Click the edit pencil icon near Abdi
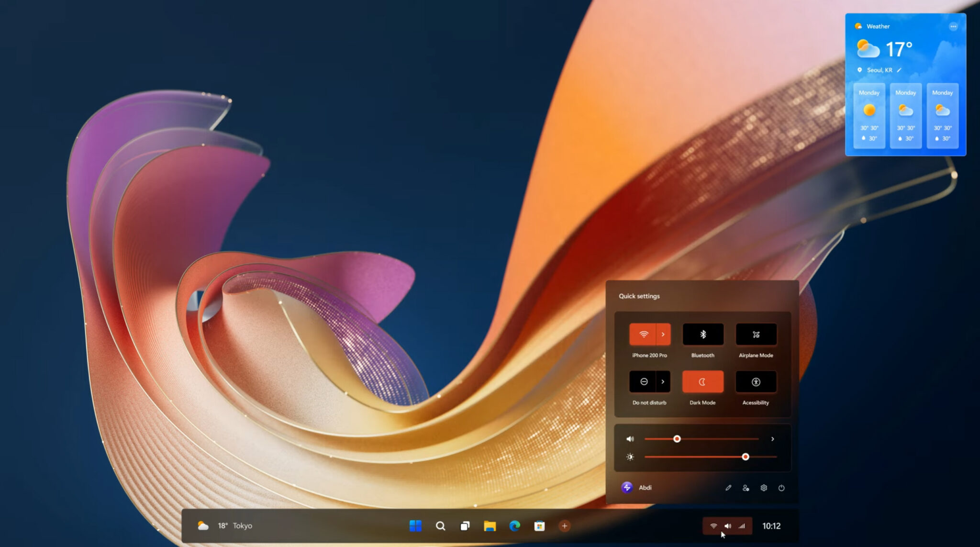The image size is (980, 547). pos(728,488)
